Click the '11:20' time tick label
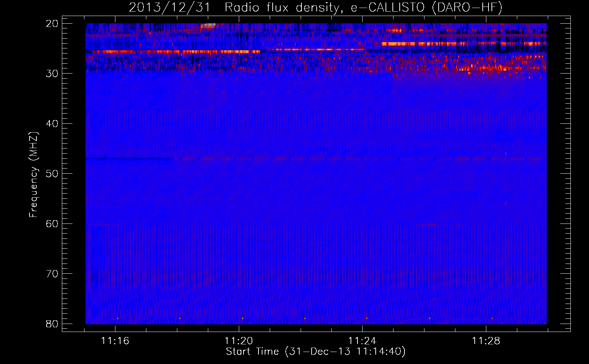The image size is (589, 364). 239,341
